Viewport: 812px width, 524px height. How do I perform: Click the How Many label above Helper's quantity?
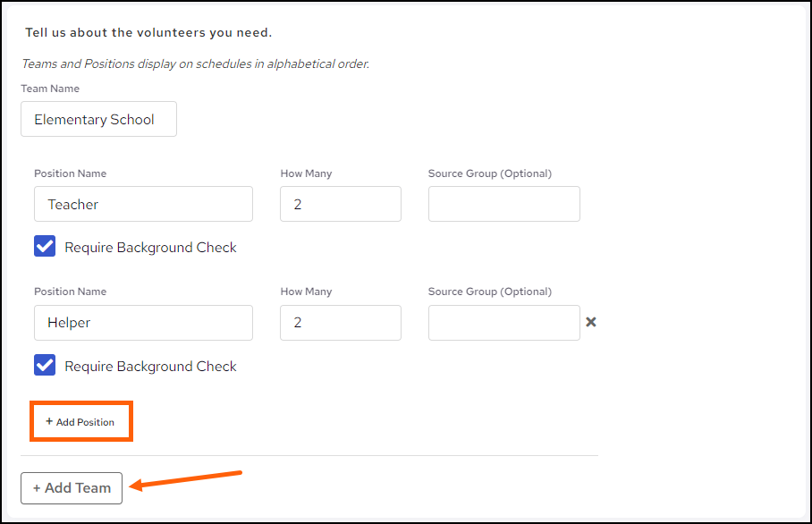pyautogui.click(x=306, y=292)
